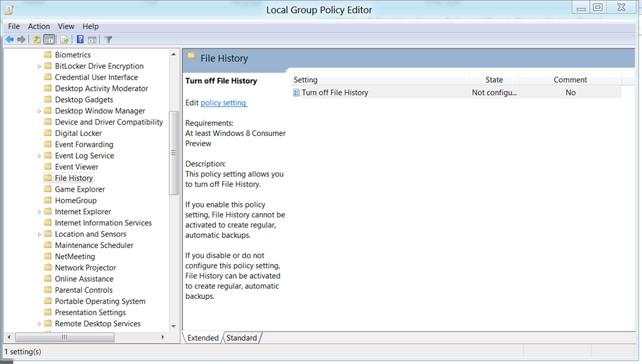
Task: Switch to the Standard tab
Action: tap(241, 338)
